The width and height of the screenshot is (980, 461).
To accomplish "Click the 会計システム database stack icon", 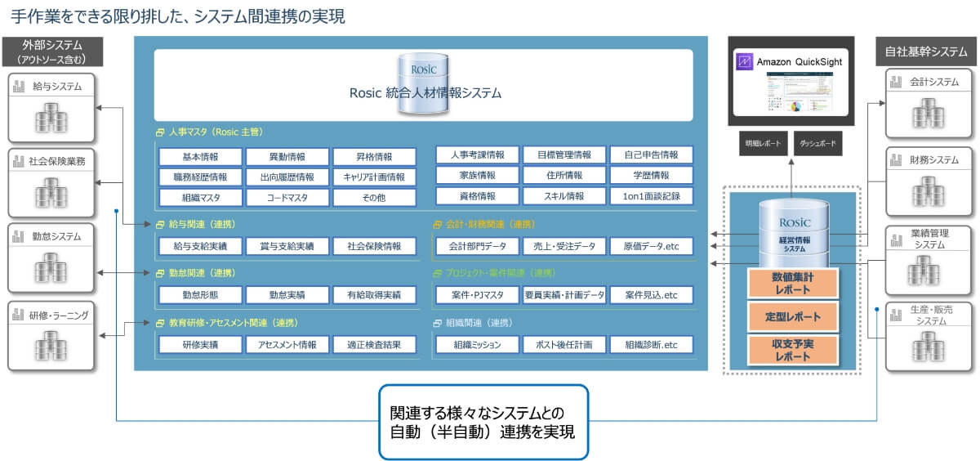I will click(928, 113).
